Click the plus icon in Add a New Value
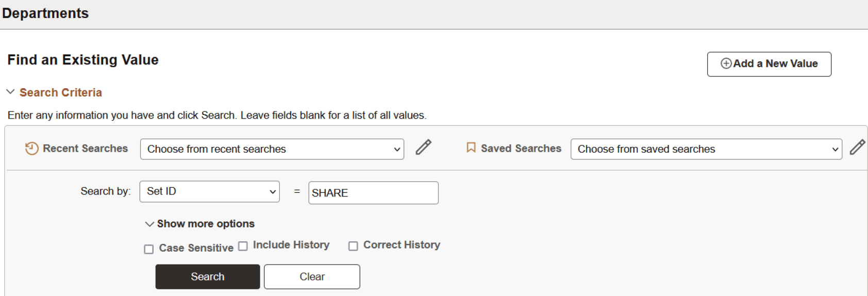Screen dimensions: 868x296 coord(726,63)
